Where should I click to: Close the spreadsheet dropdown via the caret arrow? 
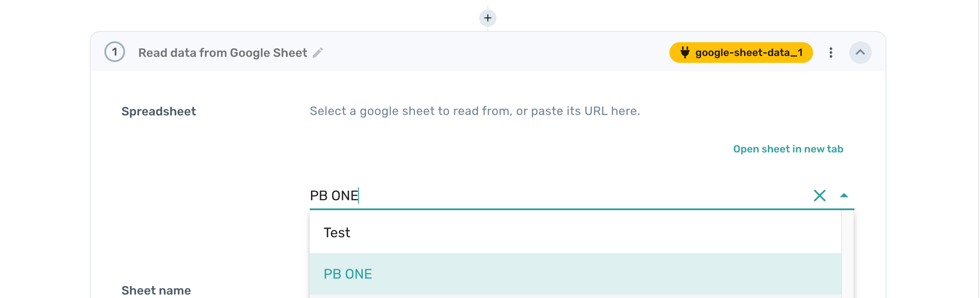pyautogui.click(x=844, y=196)
